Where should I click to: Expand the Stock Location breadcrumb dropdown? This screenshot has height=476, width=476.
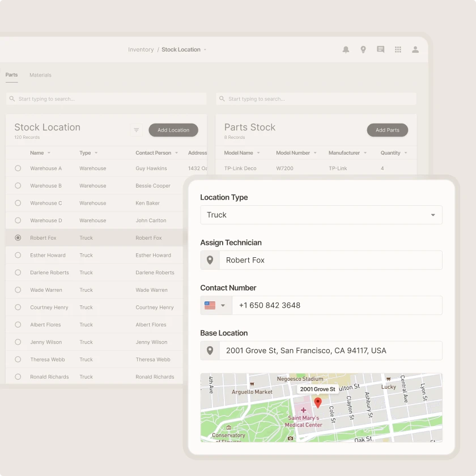click(205, 49)
